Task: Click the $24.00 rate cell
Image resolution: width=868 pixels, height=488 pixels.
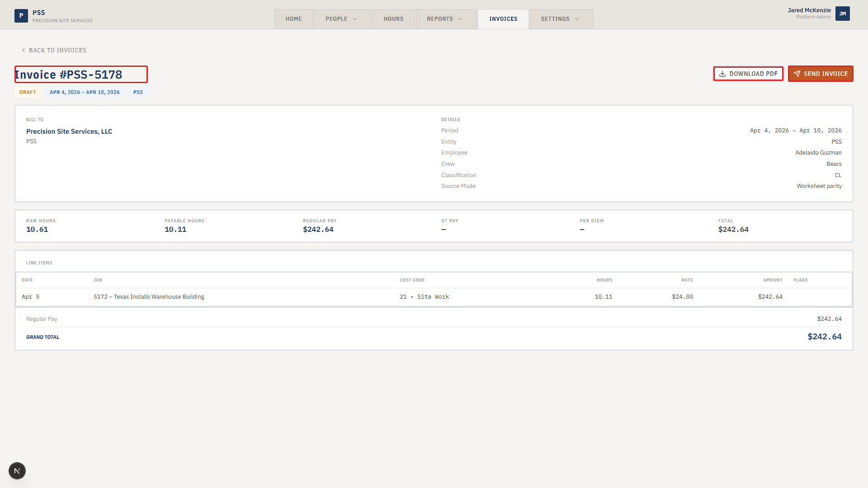Action: 682,297
